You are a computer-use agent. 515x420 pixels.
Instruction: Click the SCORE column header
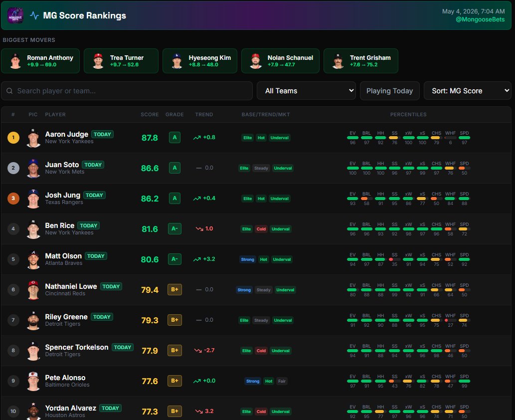150,114
